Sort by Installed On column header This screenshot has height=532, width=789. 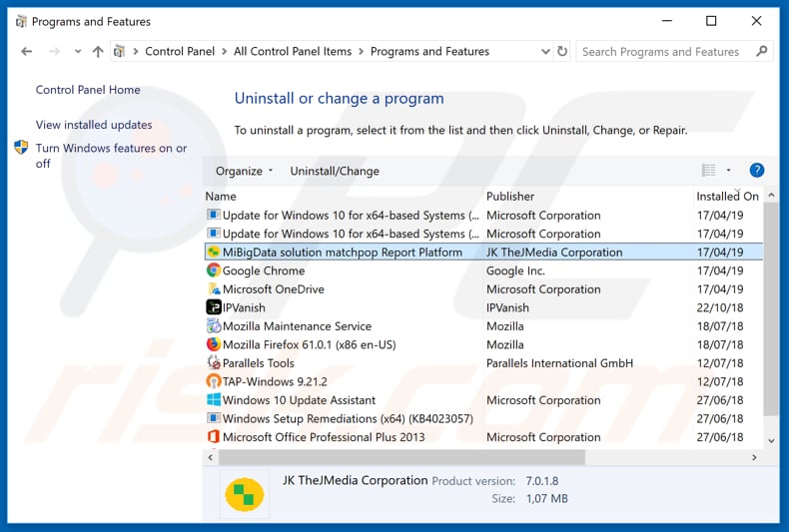pyautogui.click(x=727, y=196)
